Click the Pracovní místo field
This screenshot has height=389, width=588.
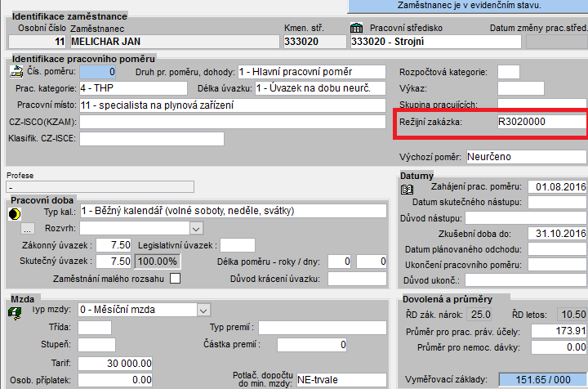(x=233, y=105)
